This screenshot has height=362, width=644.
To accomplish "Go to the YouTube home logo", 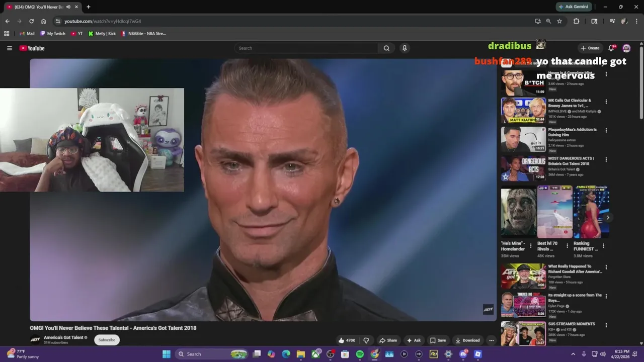I will [x=32, y=48].
